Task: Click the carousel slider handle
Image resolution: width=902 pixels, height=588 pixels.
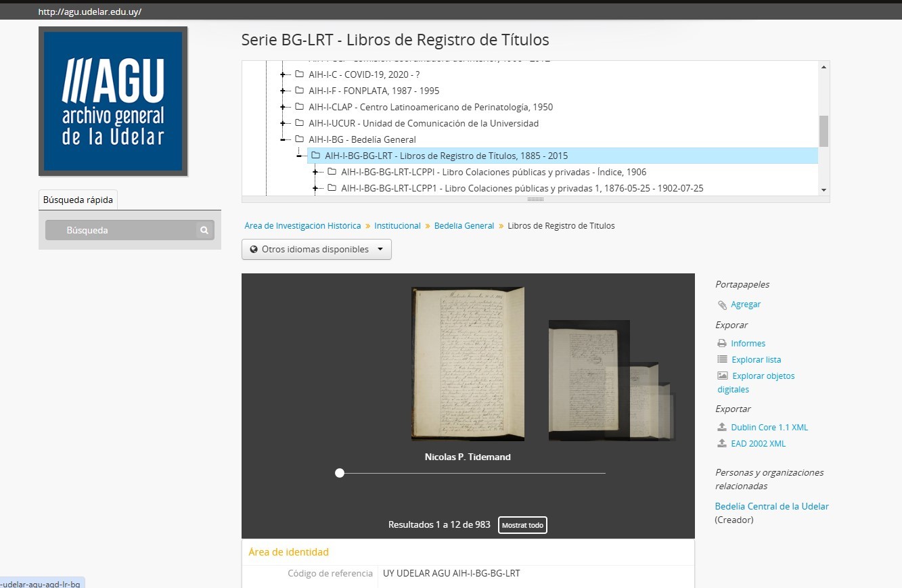Action: click(340, 473)
